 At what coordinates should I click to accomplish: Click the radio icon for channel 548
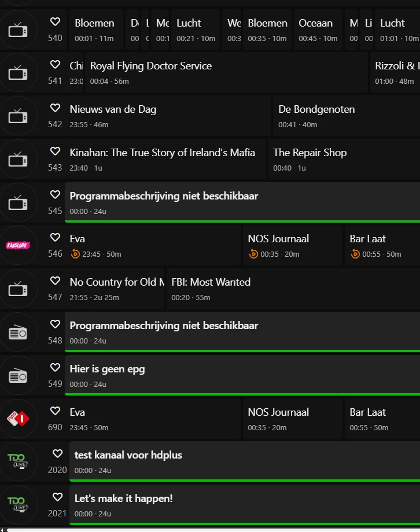(18, 332)
